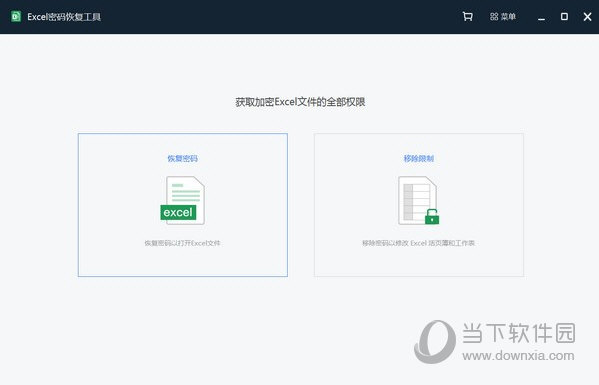Click 恢复密码以打开Excel文件 description text
The height and width of the screenshot is (385, 599).
[182, 243]
